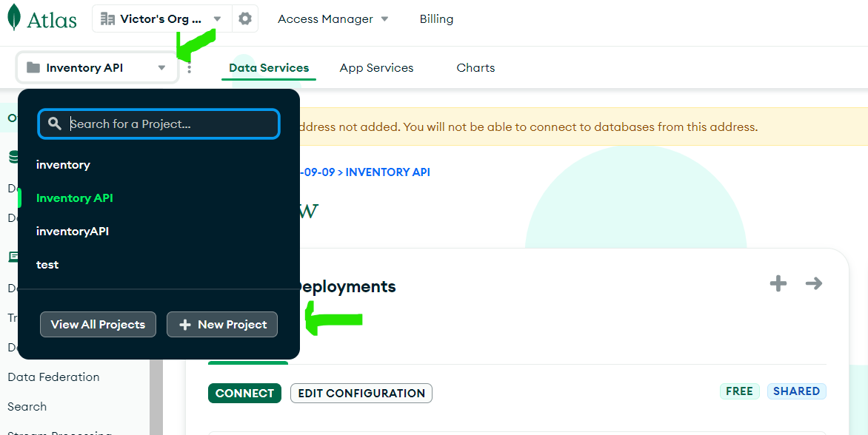Image resolution: width=868 pixels, height=435 pixels.
Task: Switch to the Charts tab
Action: point(475,68)
